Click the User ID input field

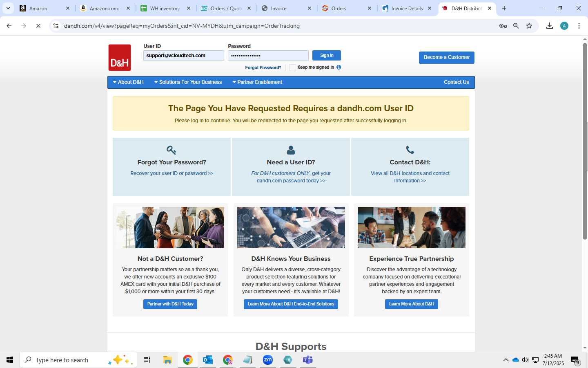click(x=184, y=56)
